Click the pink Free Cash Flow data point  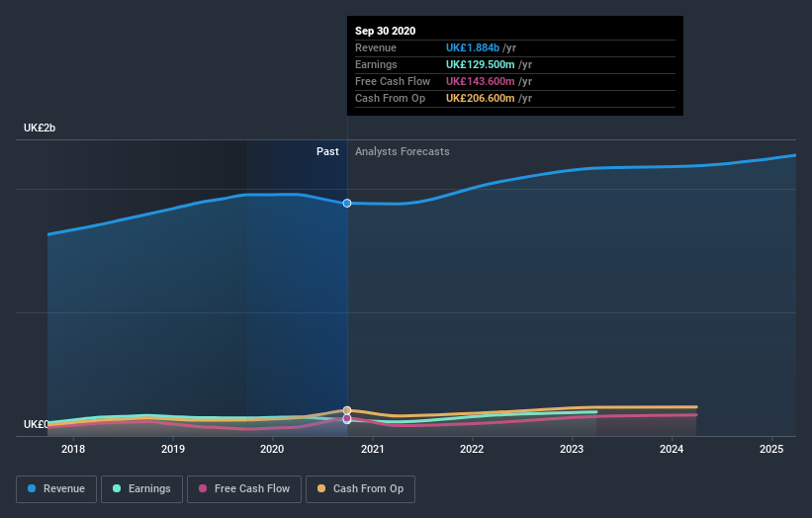(x=347, y=418)
